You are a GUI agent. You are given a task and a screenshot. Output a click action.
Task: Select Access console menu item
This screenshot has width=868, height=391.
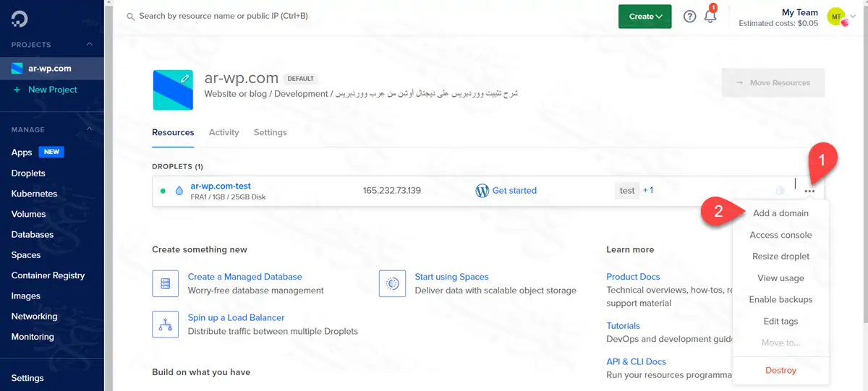780,235
